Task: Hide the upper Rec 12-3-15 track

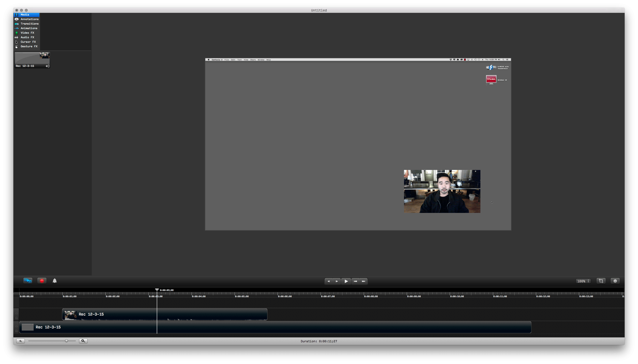Action: coord(17,314)
